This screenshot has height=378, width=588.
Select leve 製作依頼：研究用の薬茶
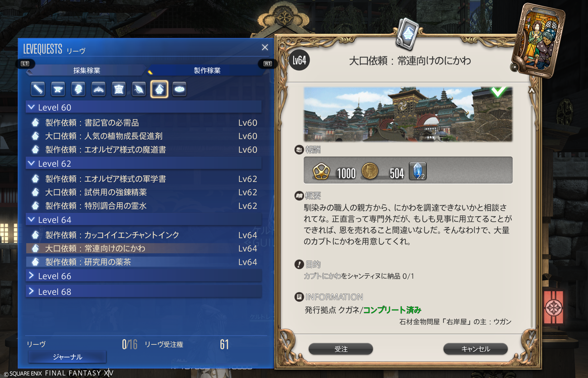[x=144, y=262]
